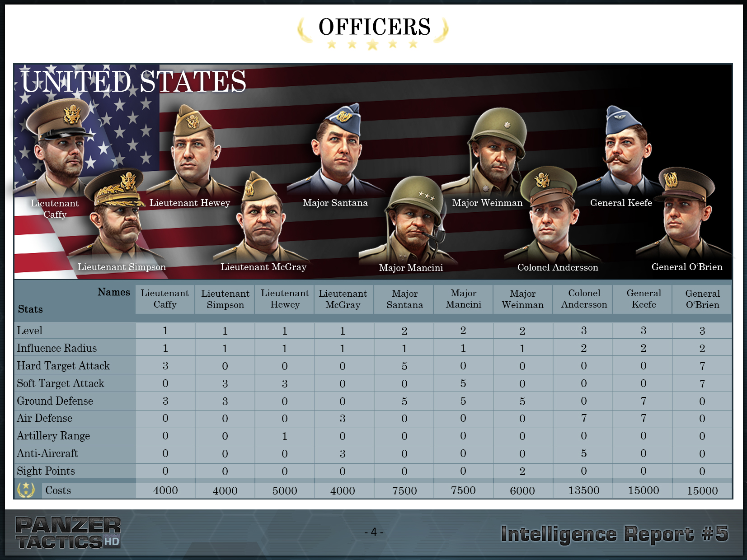Viewport: 747px width, 560px height.
Task: Click the Hard Target Attack row label
Action: pyautogui.click(x=63, y=366)
